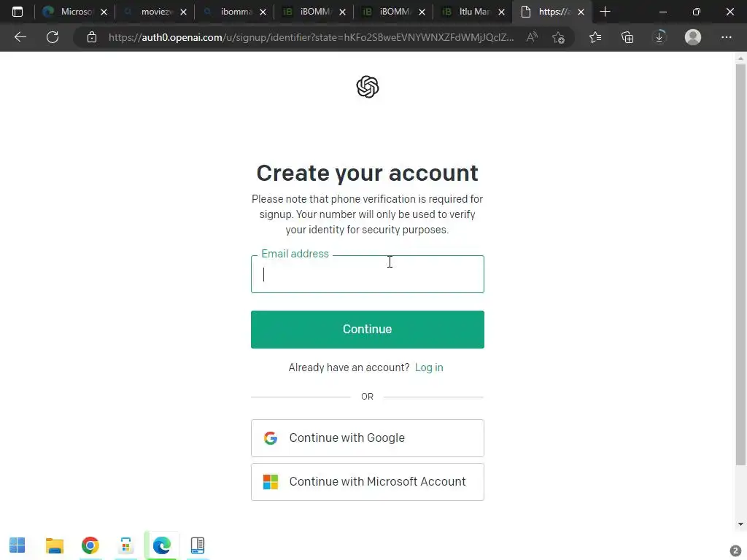Open the Collections icon
This screenshot has height=560, width=747.
pos(627,37)
